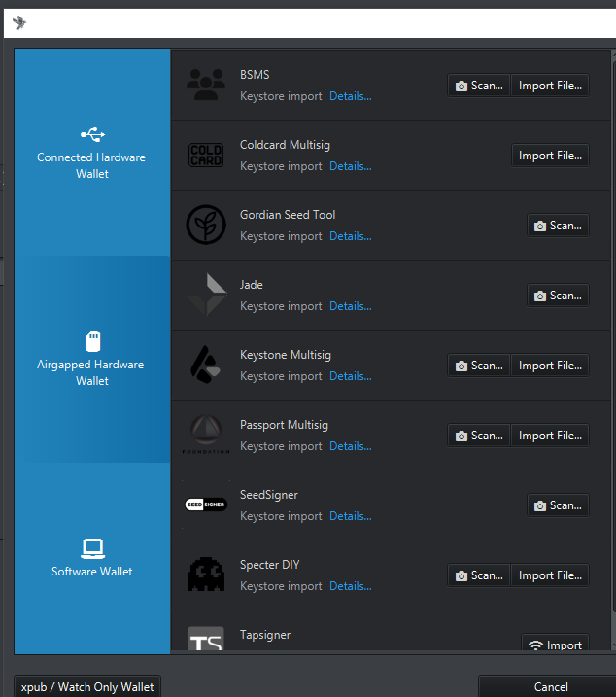Click the laptop icon for Software Wallet

[93, 548]
